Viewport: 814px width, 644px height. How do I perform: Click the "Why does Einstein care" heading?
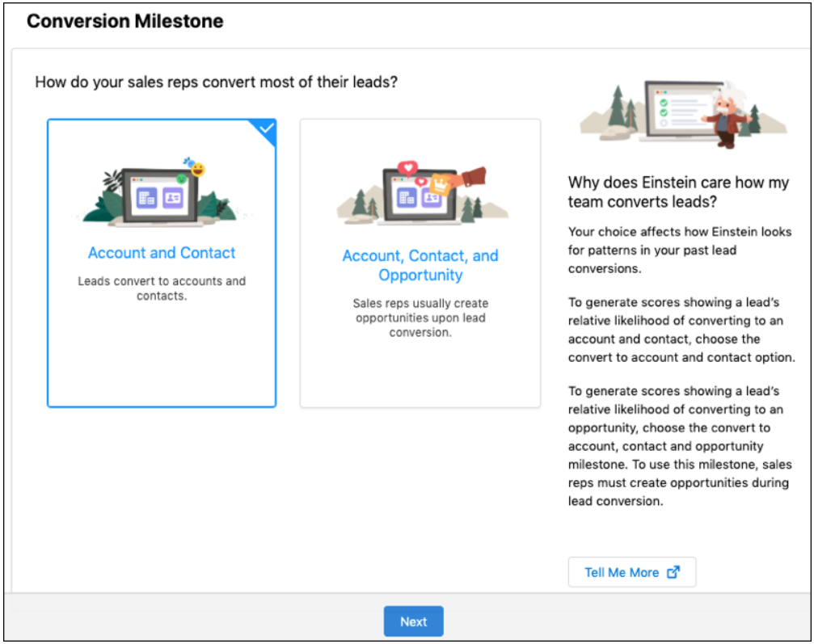678,192
